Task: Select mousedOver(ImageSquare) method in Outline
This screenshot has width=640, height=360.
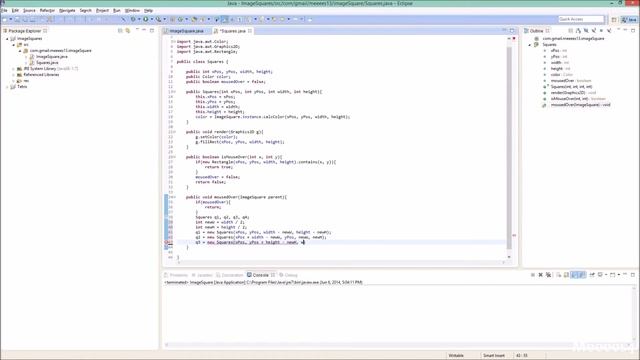Action: click(x=580, y=105)
